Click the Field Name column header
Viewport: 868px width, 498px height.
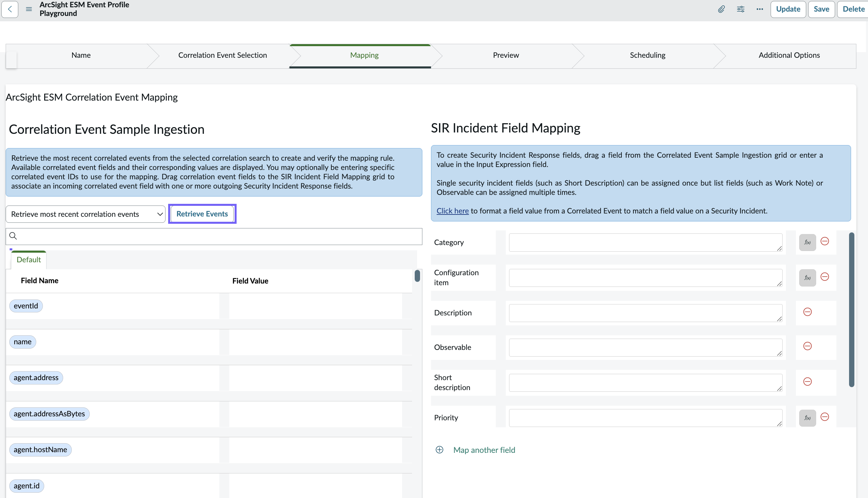(x=40, y=281)
